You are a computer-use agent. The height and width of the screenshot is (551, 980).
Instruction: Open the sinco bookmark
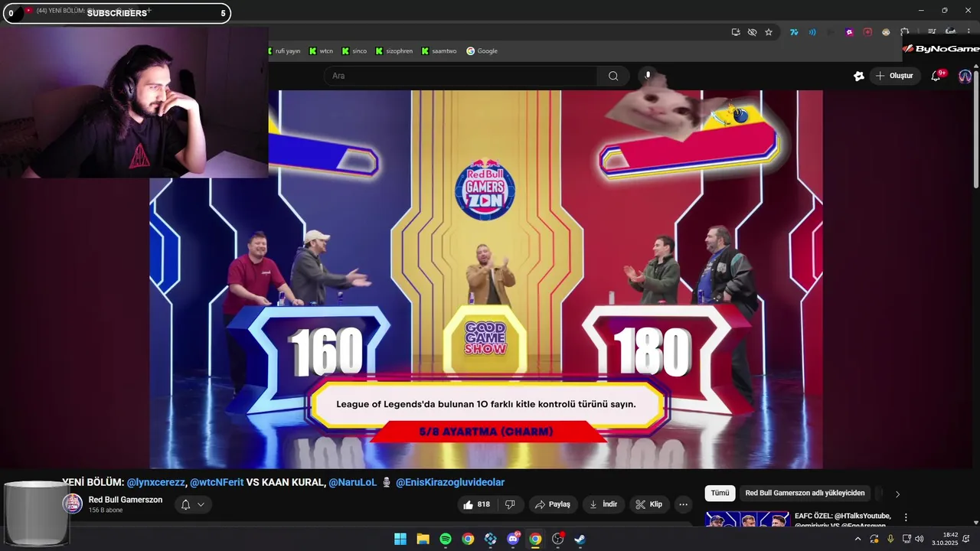[x=354, y=51]
